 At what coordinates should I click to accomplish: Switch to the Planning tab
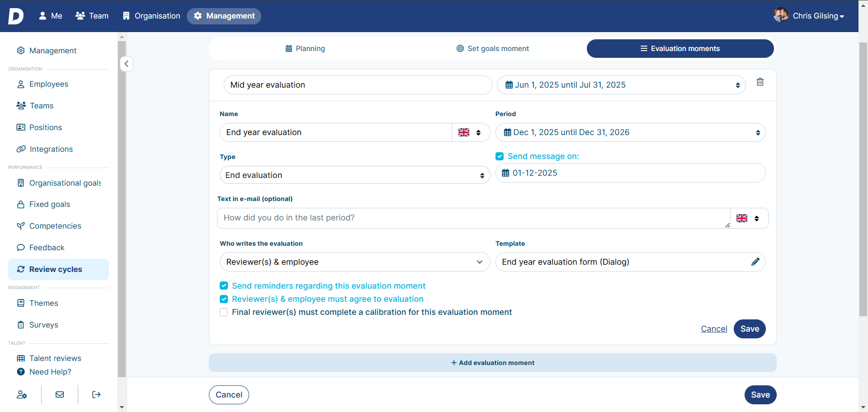pos(305,48)
